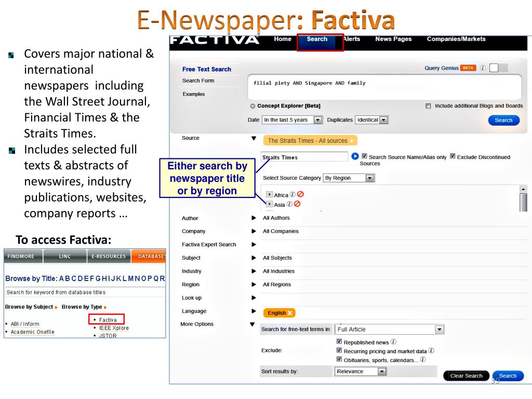532x399 pixels.
Task: Open the Companies/Markets tab
Action: click(x=456, y=39)
